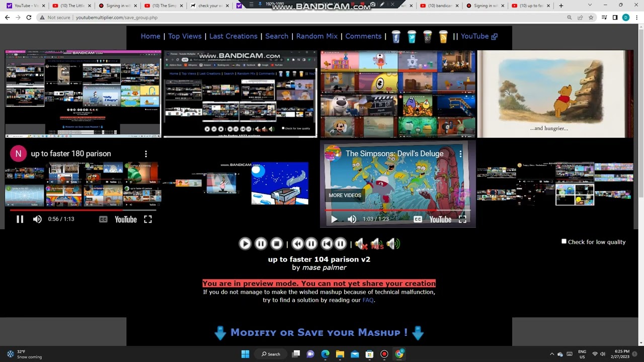This screenshot has width=644, height=362.
Task: Open the Chrome side panel icon
Action: (615, 17)
